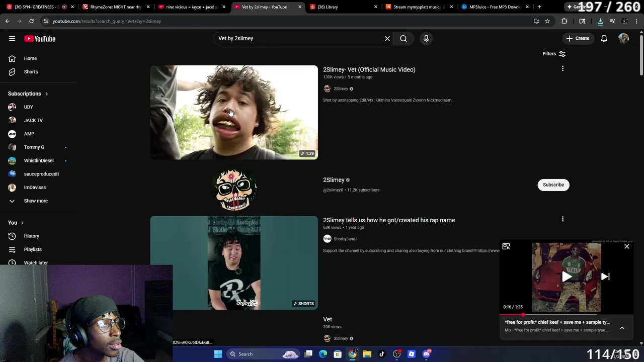Open a new browser tab
644x362 pixels.
click(x=539, y=7)
